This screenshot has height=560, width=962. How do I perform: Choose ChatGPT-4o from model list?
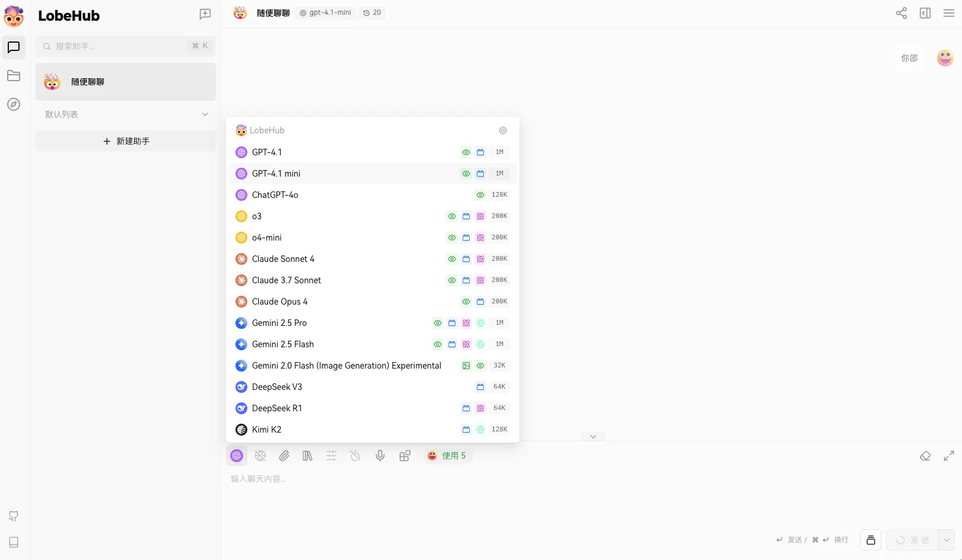tap(372, 195)
